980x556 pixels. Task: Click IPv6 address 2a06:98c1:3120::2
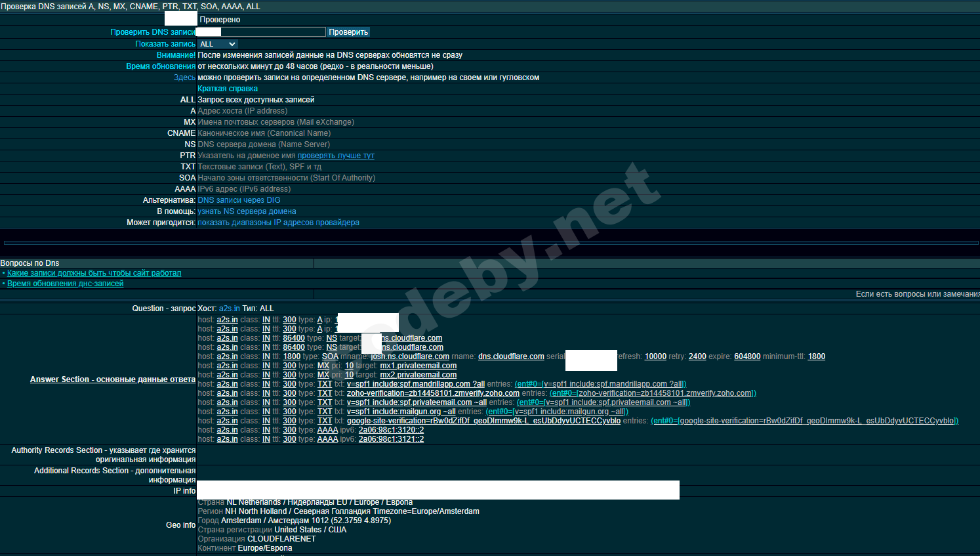coord(391,430)
